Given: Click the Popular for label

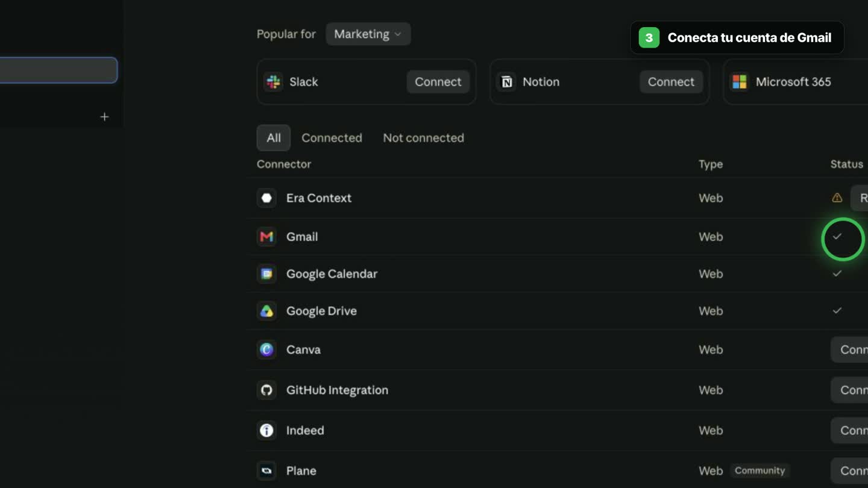Looking at the screenshot, I should [286, 34].
